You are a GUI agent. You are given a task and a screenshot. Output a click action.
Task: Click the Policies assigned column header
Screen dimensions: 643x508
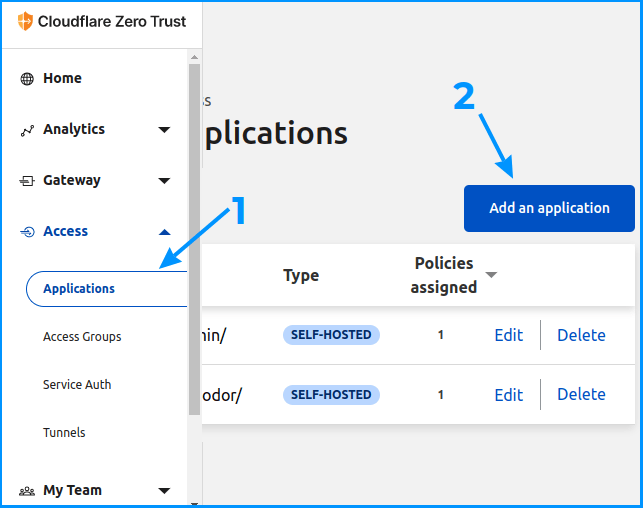click(444, 275)
